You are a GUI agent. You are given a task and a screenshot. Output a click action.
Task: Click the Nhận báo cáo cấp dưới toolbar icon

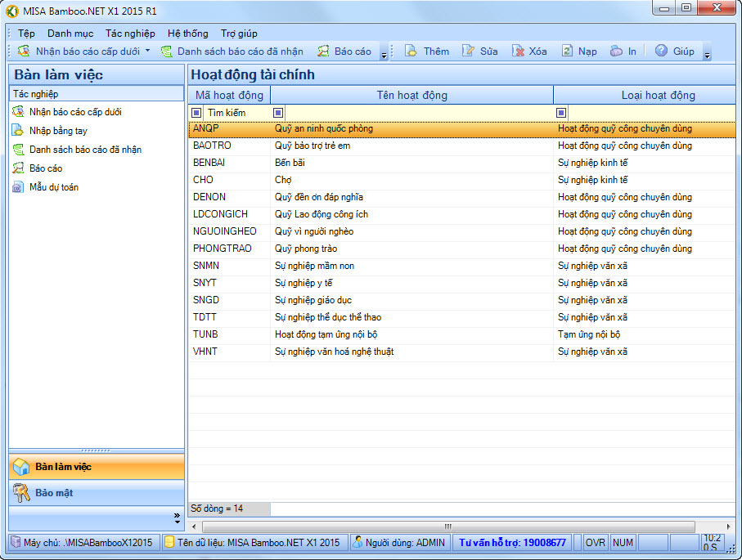tap(24, 51)
